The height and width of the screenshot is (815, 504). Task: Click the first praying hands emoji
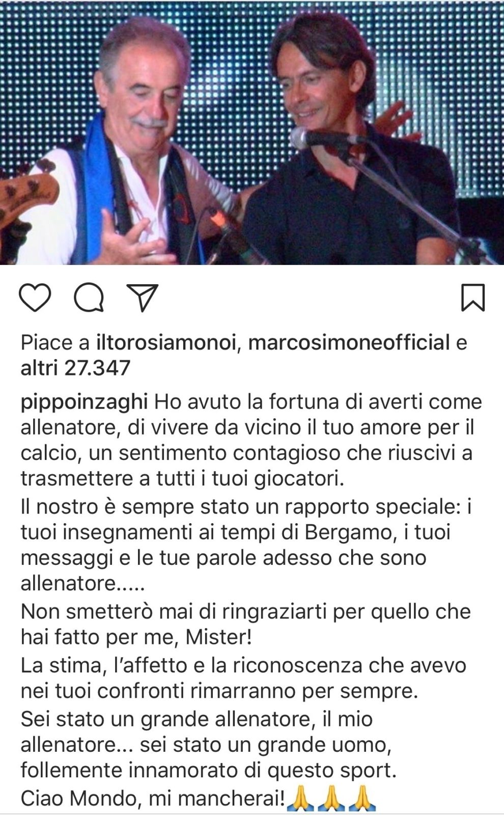click(299, 799)
